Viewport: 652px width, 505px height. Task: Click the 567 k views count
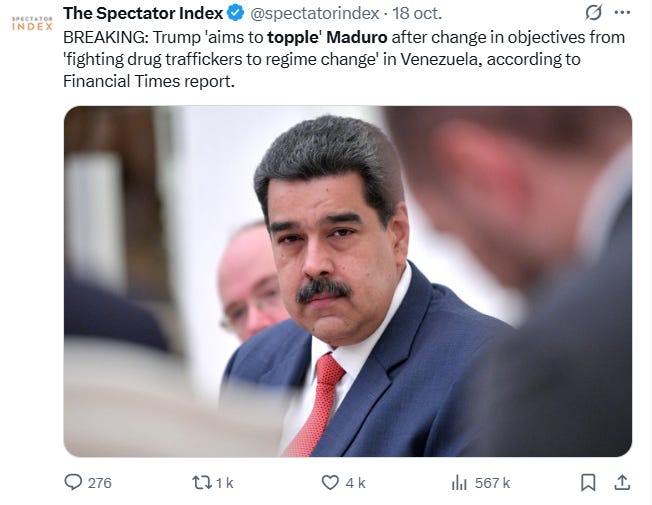(492, 483)
